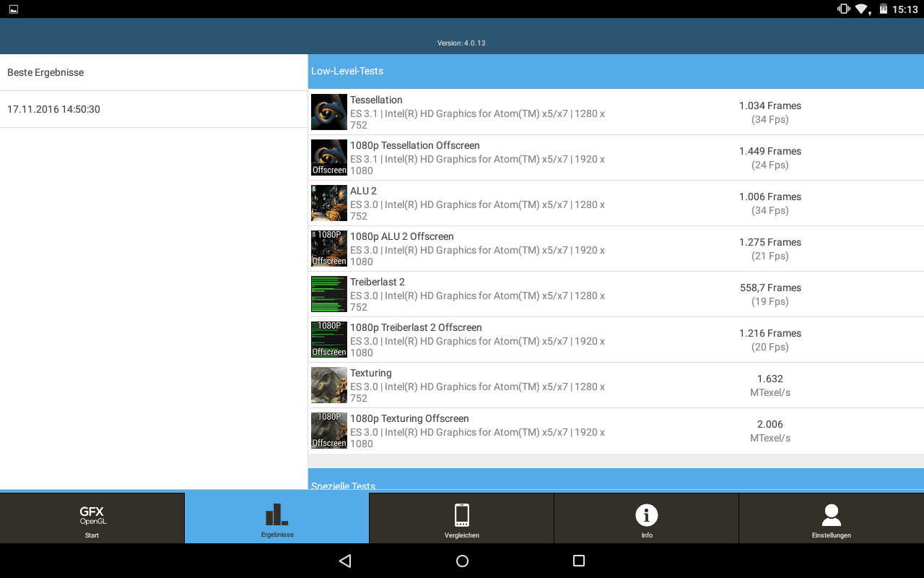Viewport: 924px width, 578px height.
Task: Tap the ALU 2 test thumbnail
Action: click(x=329, y=203)
